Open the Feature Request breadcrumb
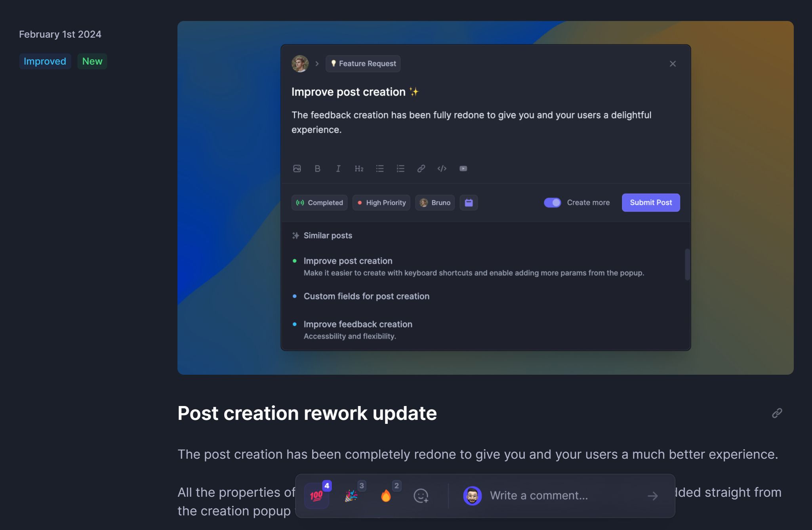812x530 pixels. tap(363, 63)
